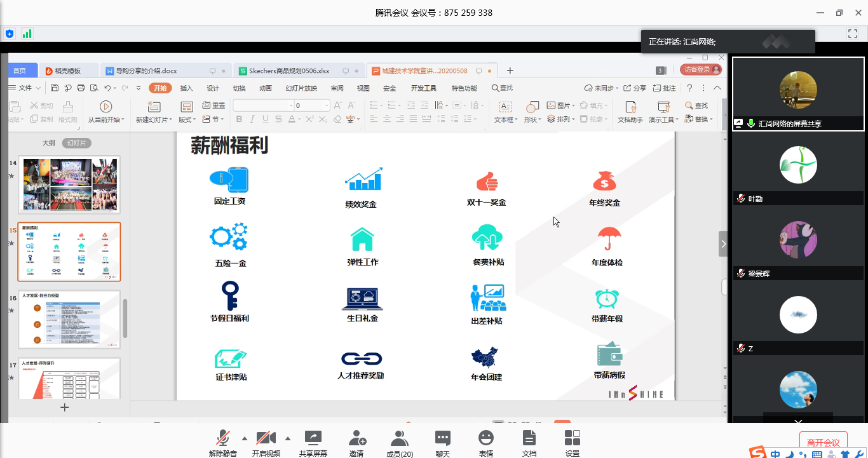Image resolution: width=868 pixels, height=458 pixels.
Task: Switch to Skechers商品规划0506.xlsx tab
Action: [288, 71]
